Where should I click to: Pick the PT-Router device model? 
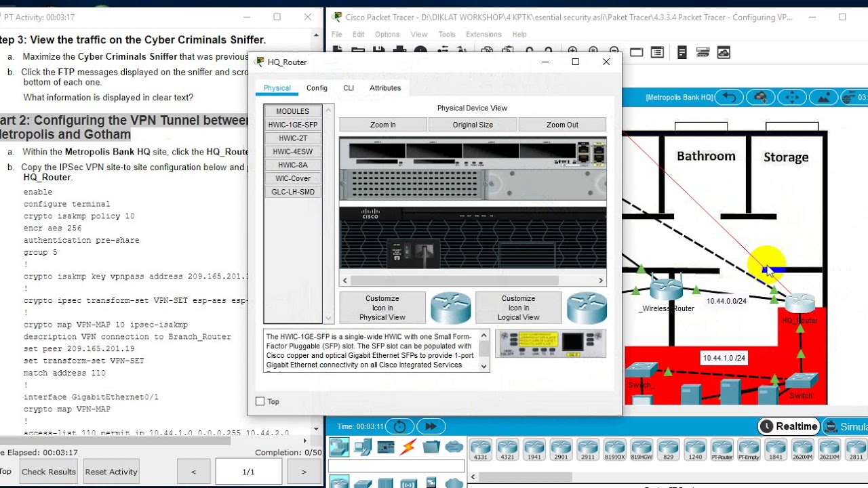(722, 450)
